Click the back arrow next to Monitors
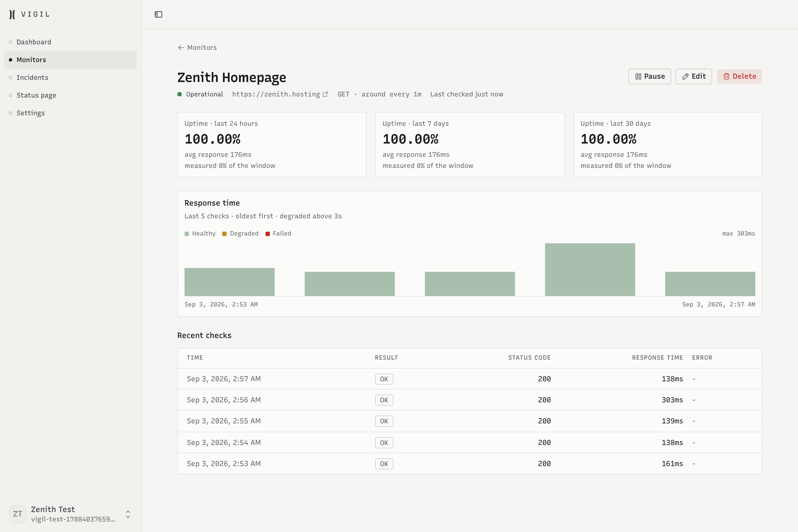798x532 pixels. click(x=181, y=47)
